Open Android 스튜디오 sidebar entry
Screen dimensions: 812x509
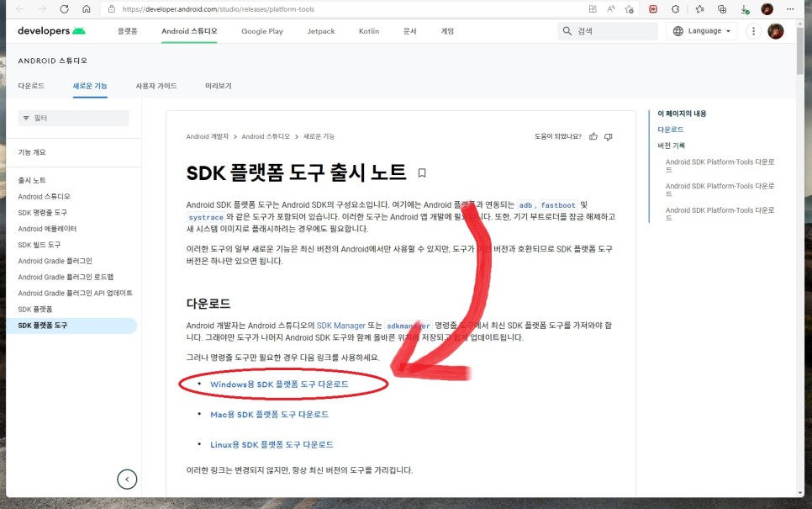click(44, 196)
